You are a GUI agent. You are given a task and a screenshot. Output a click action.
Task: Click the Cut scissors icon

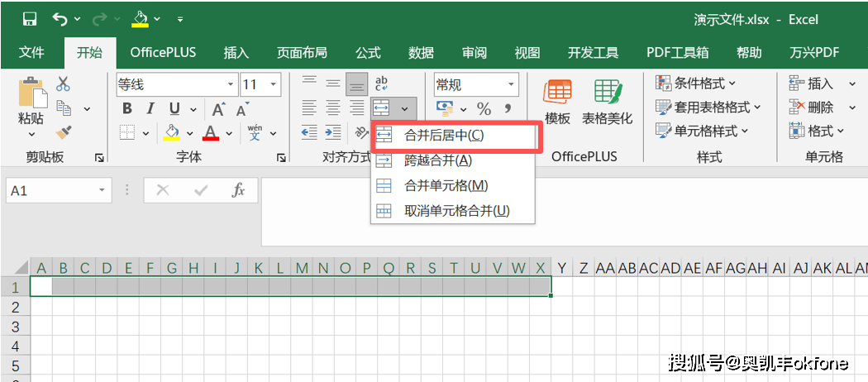64,84
